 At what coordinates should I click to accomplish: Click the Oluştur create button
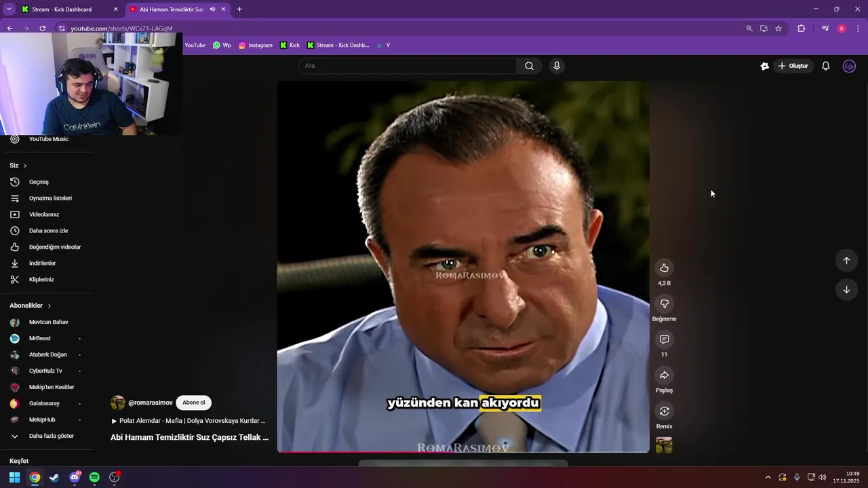pyautogui.click(x=793, y=66)
